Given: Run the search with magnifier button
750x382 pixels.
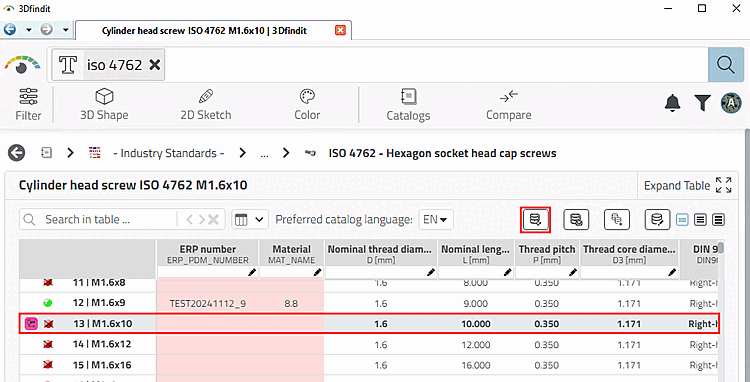Looking at the screenshot, I should (726, 65).
